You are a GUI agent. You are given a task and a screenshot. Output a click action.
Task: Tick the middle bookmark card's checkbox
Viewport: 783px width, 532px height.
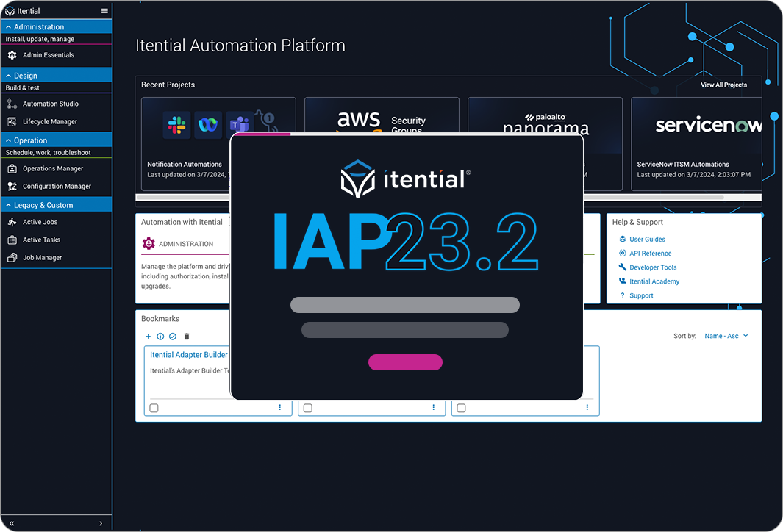(307, 409)
